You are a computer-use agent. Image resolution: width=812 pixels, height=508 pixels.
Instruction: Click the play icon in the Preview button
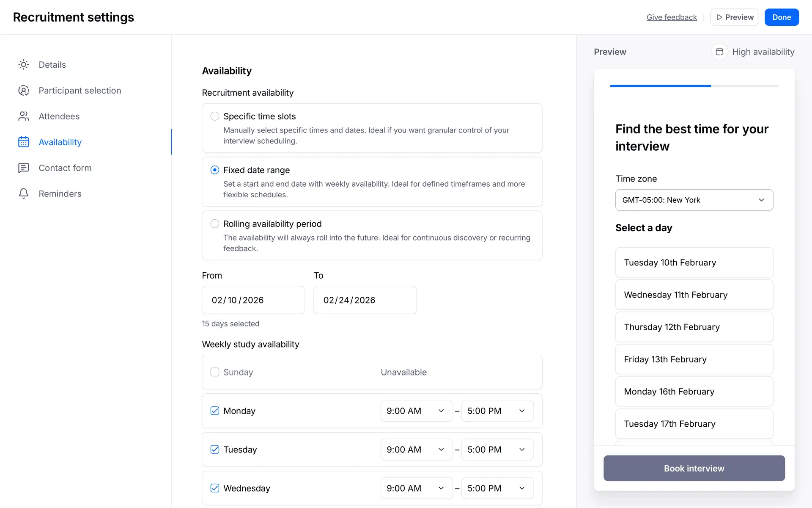click(x=719, y=17)
